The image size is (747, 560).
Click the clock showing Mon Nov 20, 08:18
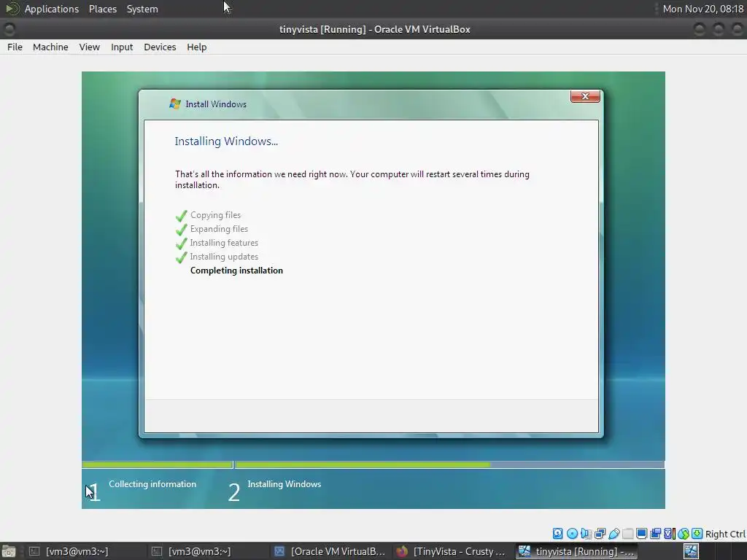coord(703,9)
